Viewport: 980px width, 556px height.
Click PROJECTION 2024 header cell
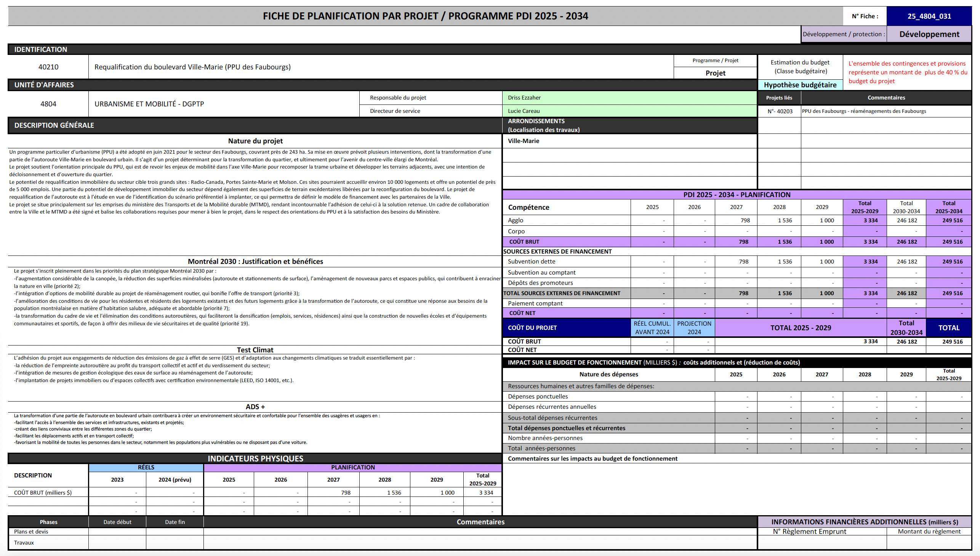694,328
